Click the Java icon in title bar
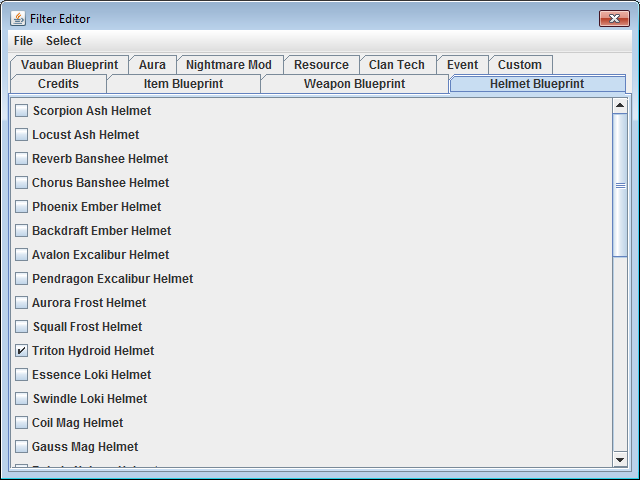640x480 pixels. tap(18, 19)
